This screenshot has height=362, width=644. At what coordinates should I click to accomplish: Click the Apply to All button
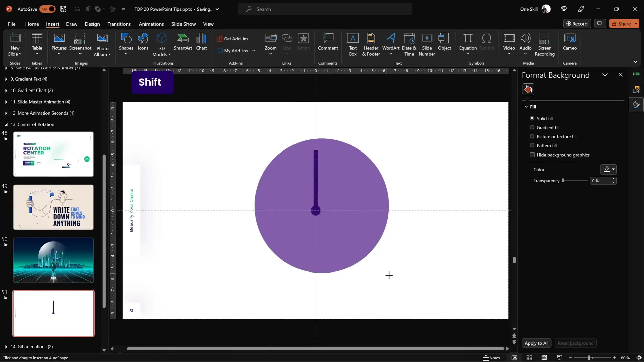tap(536, 343)
